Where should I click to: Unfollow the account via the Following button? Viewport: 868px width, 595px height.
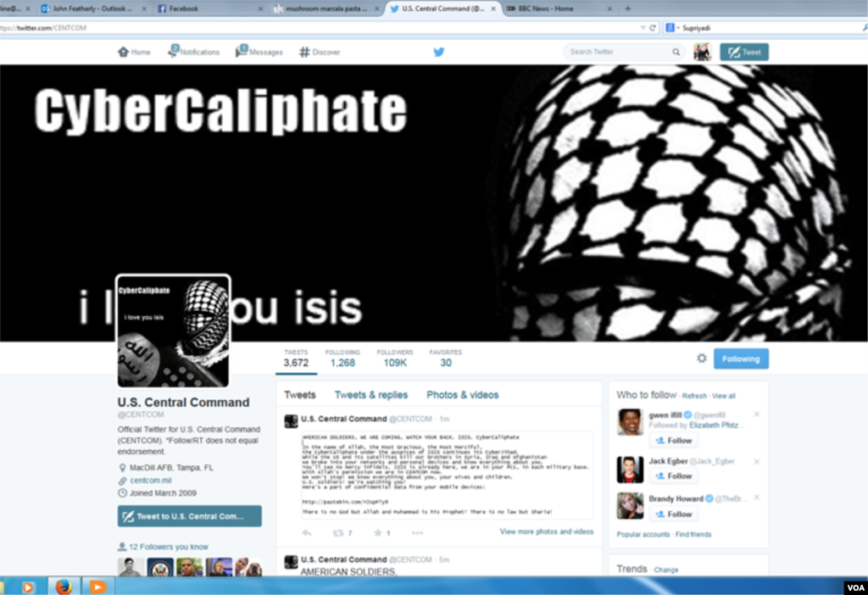[x=741, y=359]
